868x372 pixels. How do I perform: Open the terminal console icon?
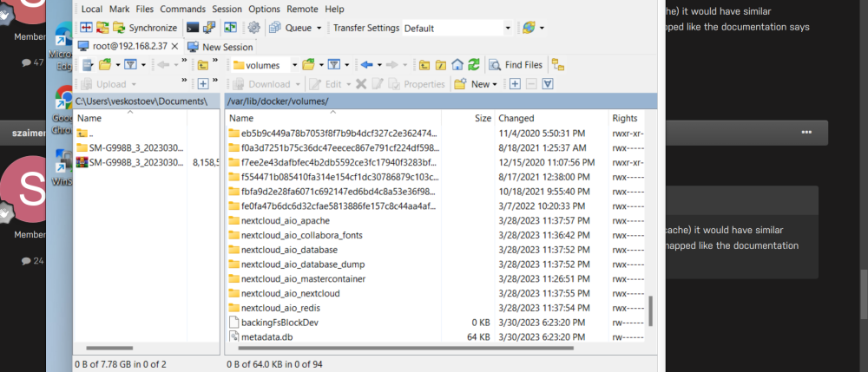pos(193,28)
